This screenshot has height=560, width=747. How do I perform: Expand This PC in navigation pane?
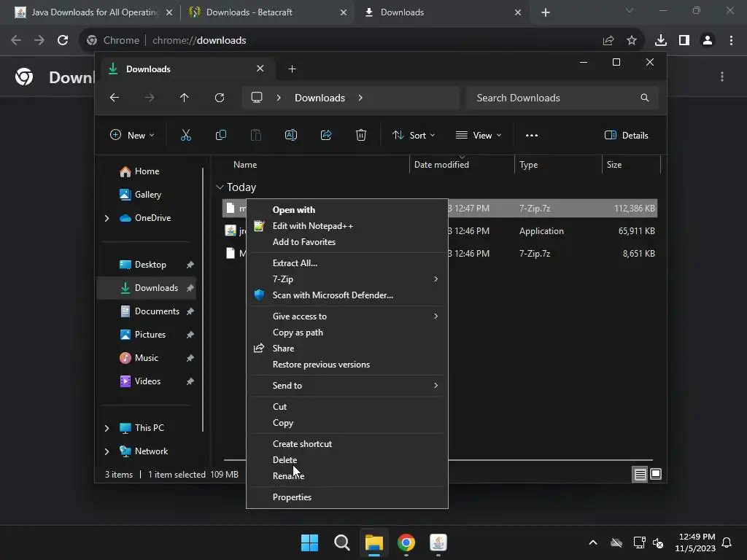click(107, 428)
